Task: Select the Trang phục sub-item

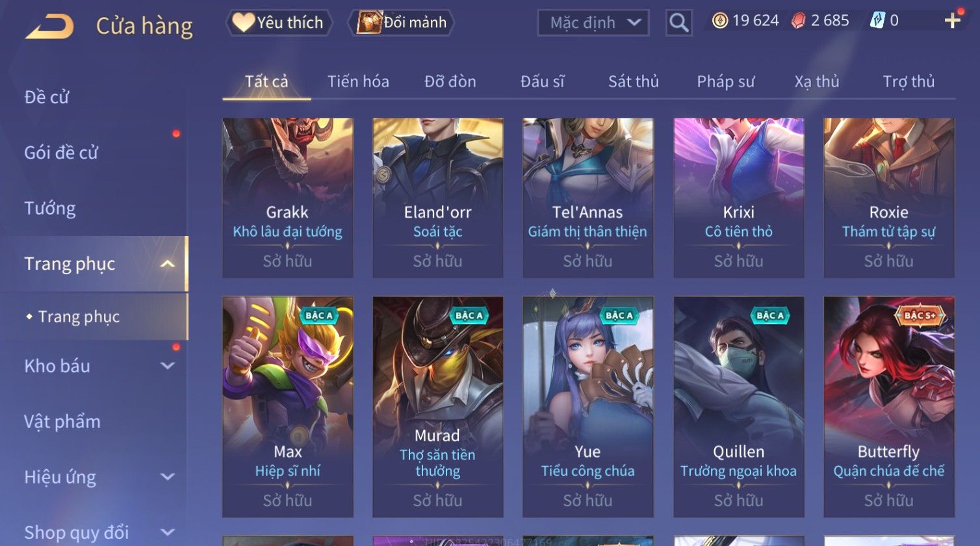Action: (79, 317)
